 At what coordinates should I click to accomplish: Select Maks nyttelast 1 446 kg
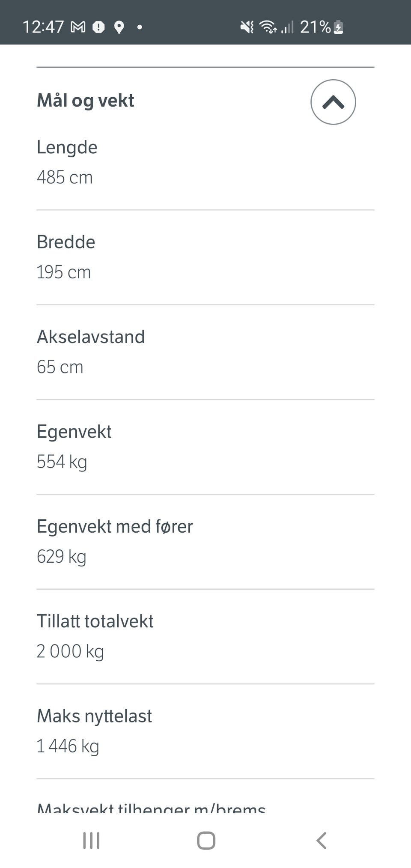205,731
